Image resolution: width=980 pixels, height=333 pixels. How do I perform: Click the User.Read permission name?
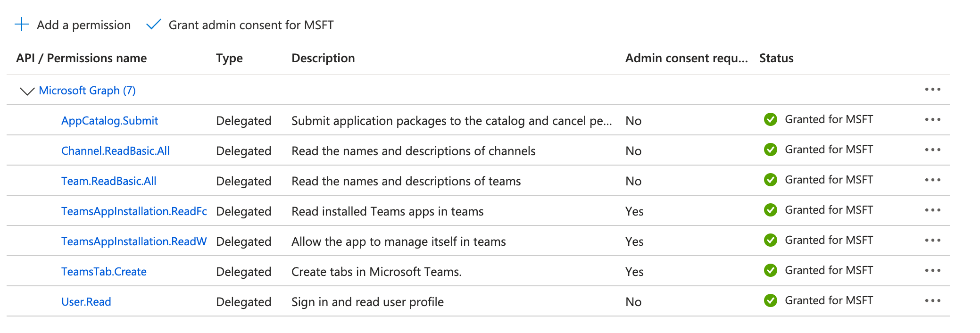(x=86, y=302)
